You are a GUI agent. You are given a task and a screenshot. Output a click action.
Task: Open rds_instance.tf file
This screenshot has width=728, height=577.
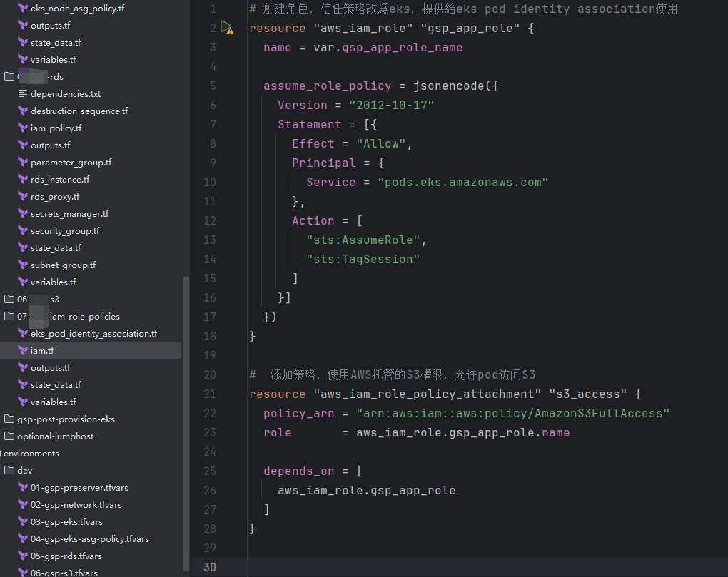(60, 180)
